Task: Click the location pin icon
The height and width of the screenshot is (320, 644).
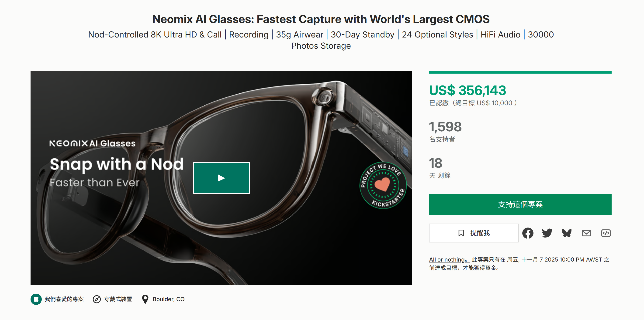Action: tap(145, 299)
